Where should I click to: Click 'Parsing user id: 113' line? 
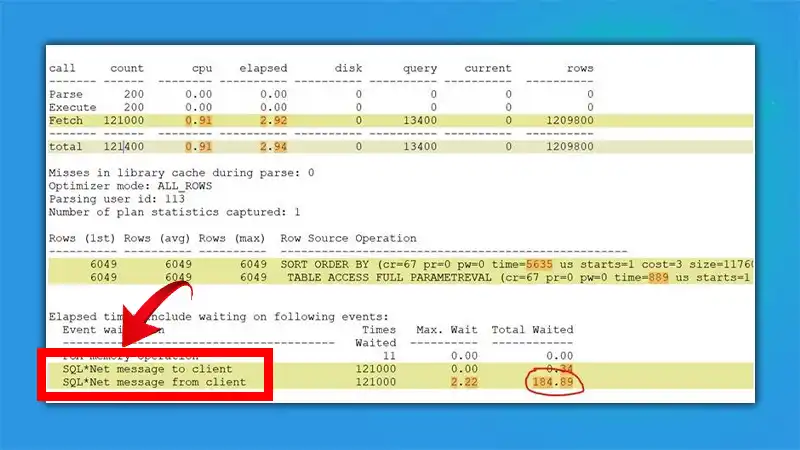tap(117, 199)
